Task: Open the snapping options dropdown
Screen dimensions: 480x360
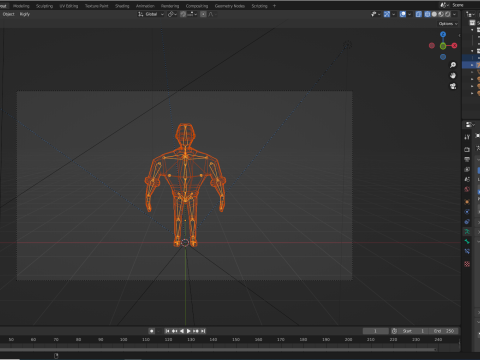Action: pyautogui.click(x=193, y=14)
